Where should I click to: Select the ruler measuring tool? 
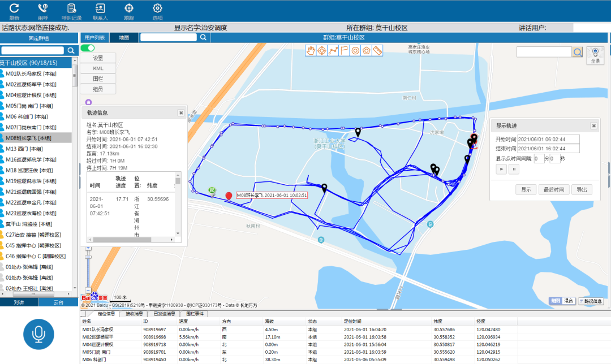tap(377, 50)
